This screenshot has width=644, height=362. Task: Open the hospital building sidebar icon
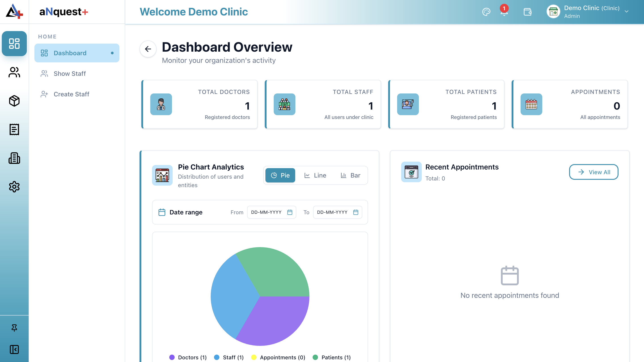pyautogui.click(x=14, y=158)
